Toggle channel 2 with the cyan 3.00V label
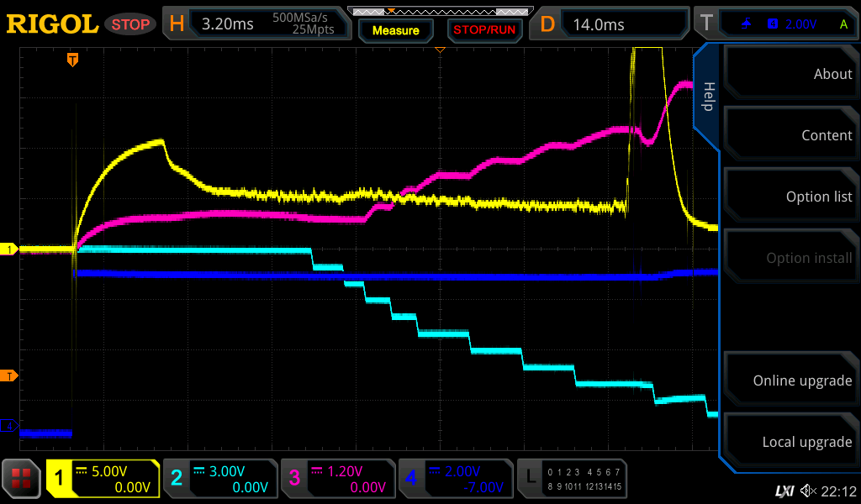The height and width of the screenshot is (504, 861). (220, 479)
